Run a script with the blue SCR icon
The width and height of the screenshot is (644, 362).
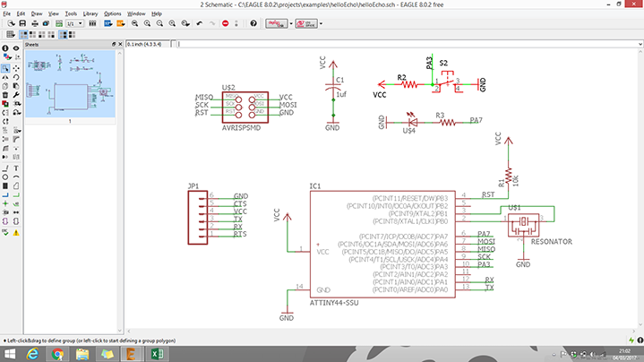tap(108, 23)
